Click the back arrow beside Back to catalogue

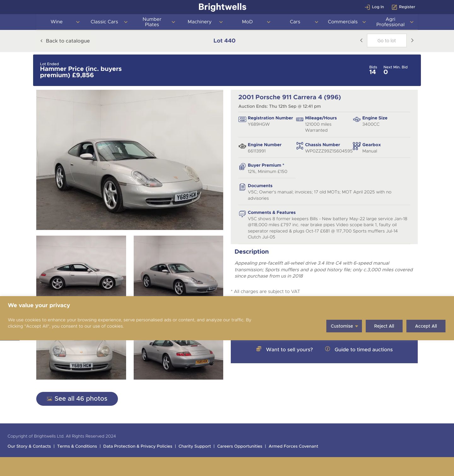(41, 41)
